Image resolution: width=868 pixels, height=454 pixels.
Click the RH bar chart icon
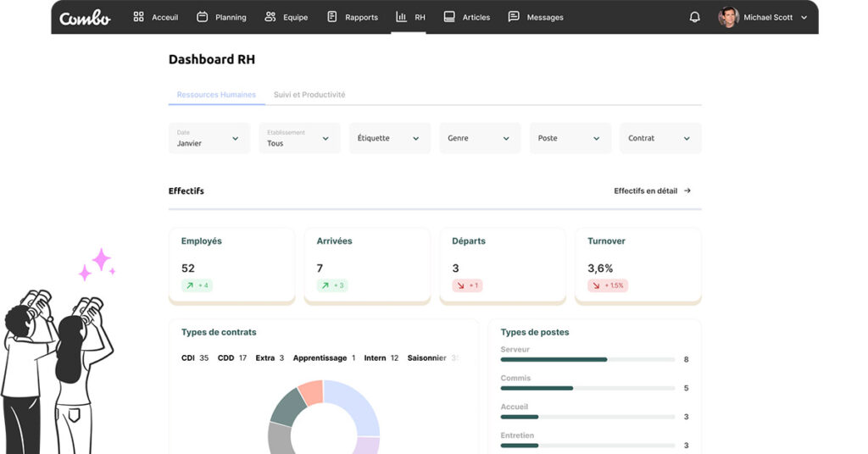pyautogui.click(x=401, y=17)
